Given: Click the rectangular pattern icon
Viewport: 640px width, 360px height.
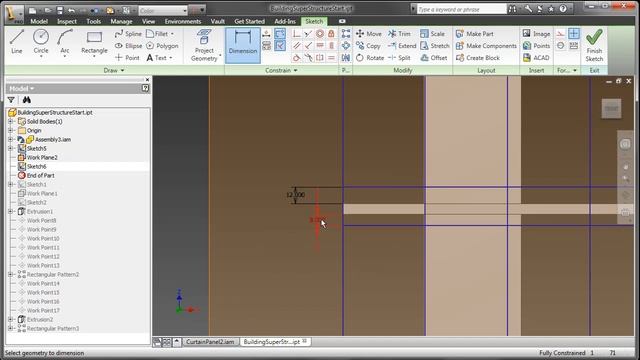Looking at the screenshot, I should (346, 33).
